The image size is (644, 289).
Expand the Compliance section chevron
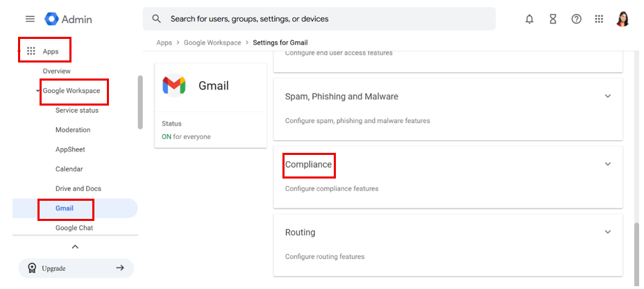click(608, 164)
